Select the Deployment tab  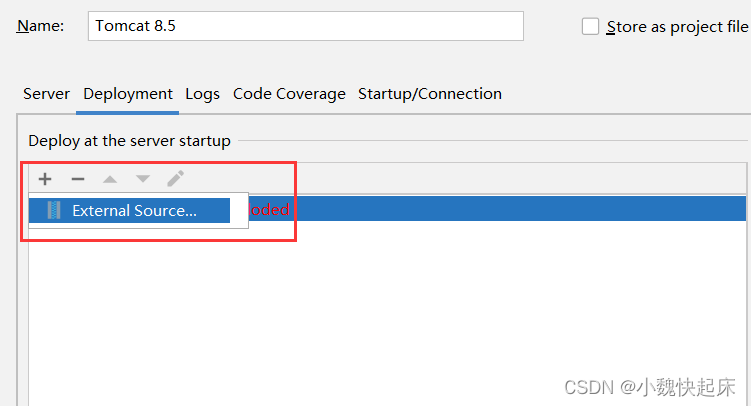128,94
